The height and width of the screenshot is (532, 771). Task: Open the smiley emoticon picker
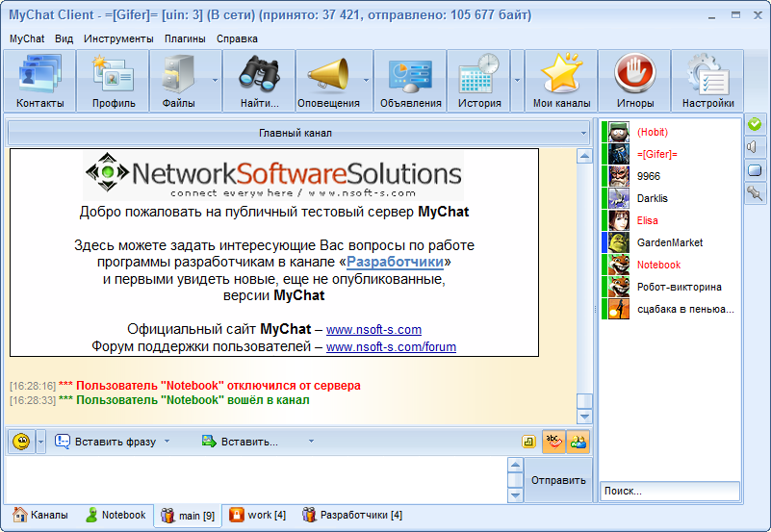(x=21, y=442)
